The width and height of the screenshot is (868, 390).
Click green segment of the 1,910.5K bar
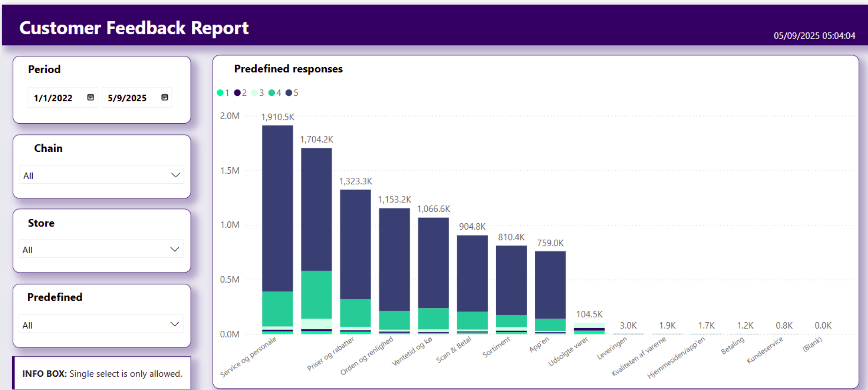pos(278,309)
